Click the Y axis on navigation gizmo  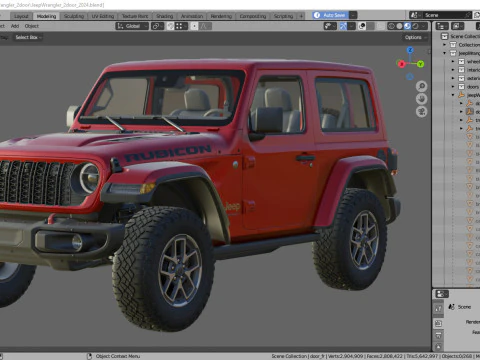(421, 64)
